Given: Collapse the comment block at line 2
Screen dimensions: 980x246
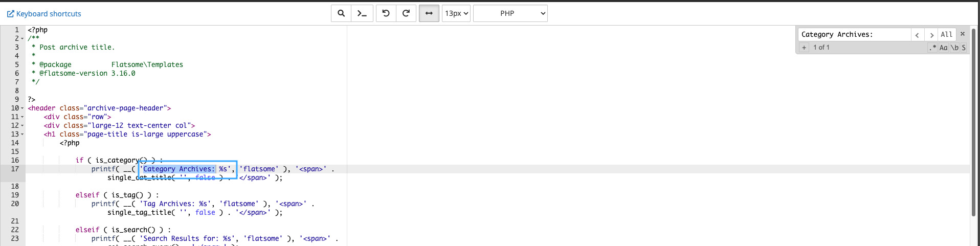Looking at the screenshot, I should click(22, 38).
